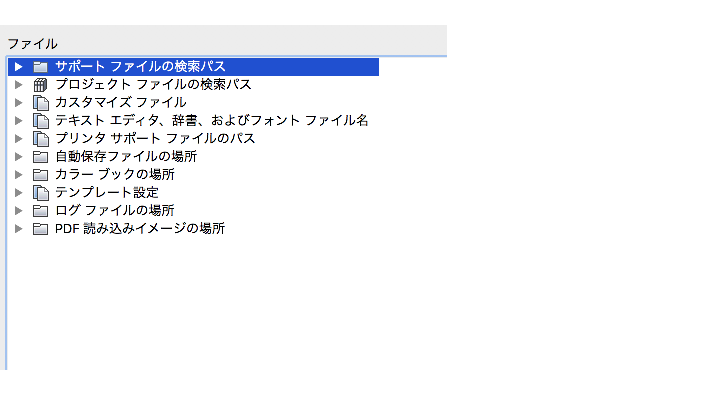Click document icon beside カスタマイズ ファイル
Viewport: 710px width, 407px height.
click(41, 103)
